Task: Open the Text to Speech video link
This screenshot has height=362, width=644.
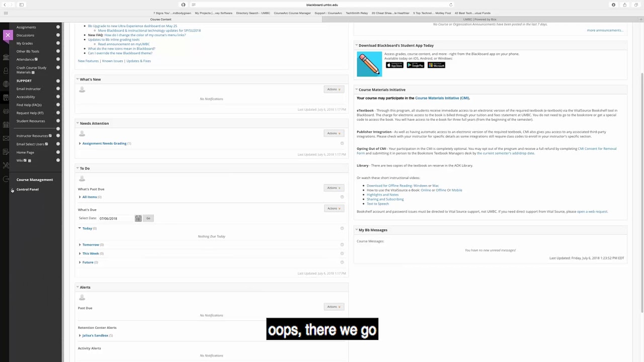Action: coord(378,204)
